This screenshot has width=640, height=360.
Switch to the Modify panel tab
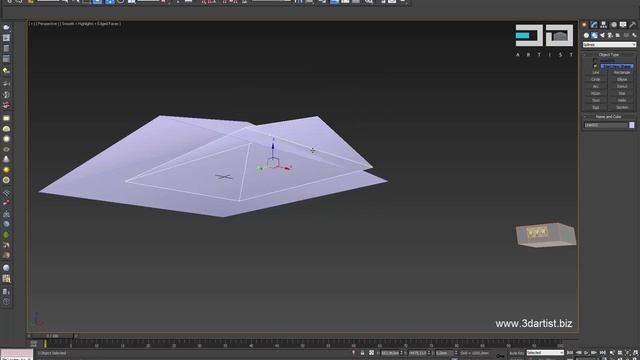click(594, 25)
